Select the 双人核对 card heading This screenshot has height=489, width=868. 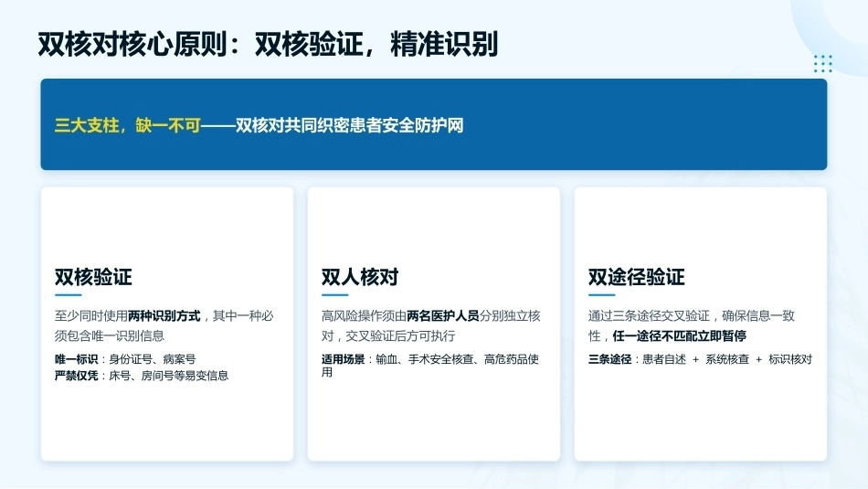360,277
